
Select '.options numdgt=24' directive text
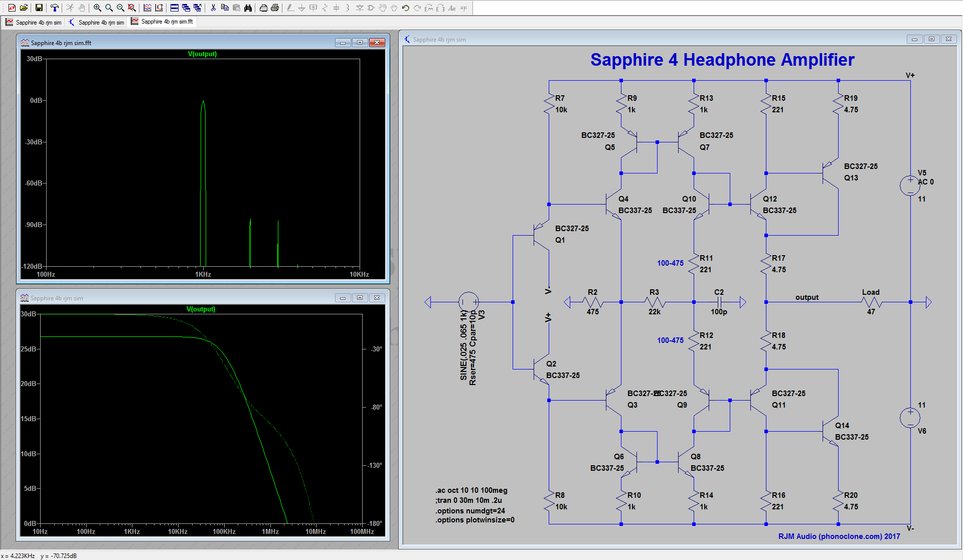[x=470, y=511]
